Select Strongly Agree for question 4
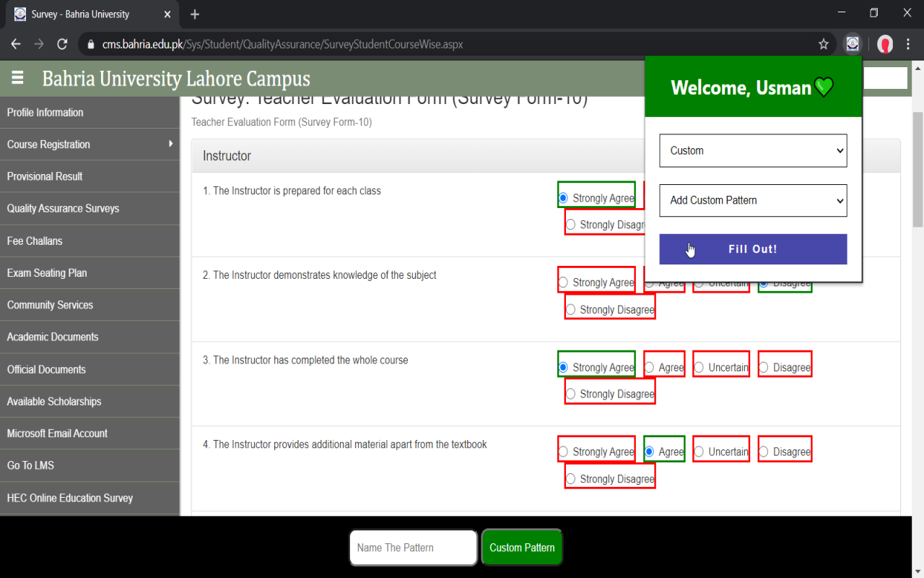 click(563, 452)
